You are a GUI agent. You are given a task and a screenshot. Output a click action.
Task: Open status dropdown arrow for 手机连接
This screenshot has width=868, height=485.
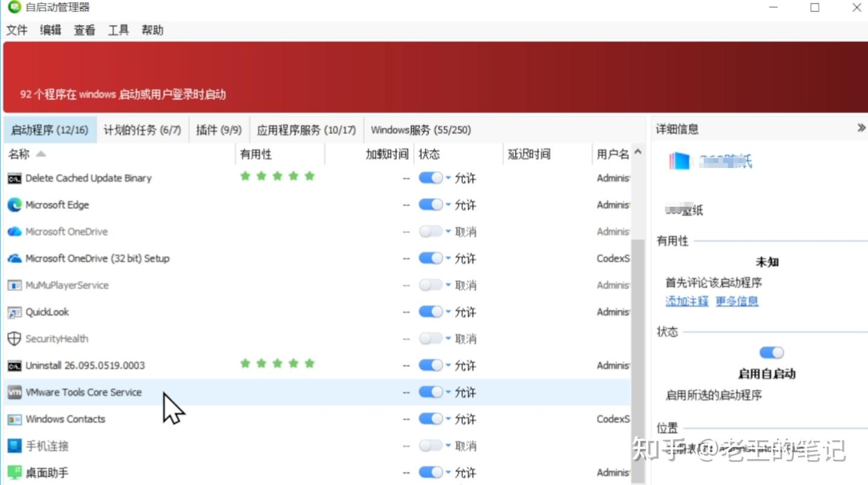coord(448,446)
